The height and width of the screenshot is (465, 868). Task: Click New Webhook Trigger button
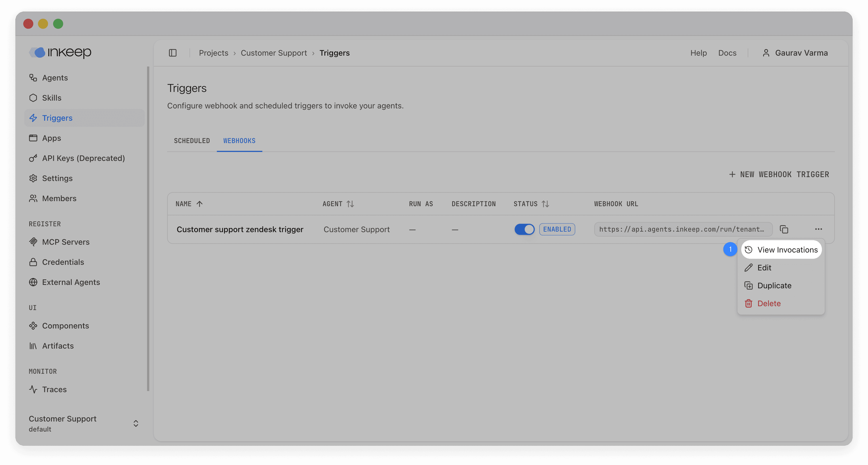tap(779, 174)
